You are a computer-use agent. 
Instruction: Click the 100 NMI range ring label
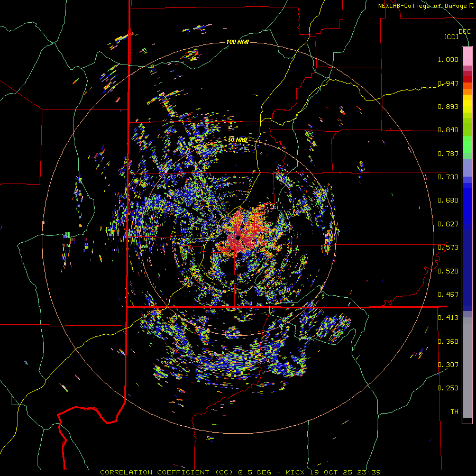[237, 42]
